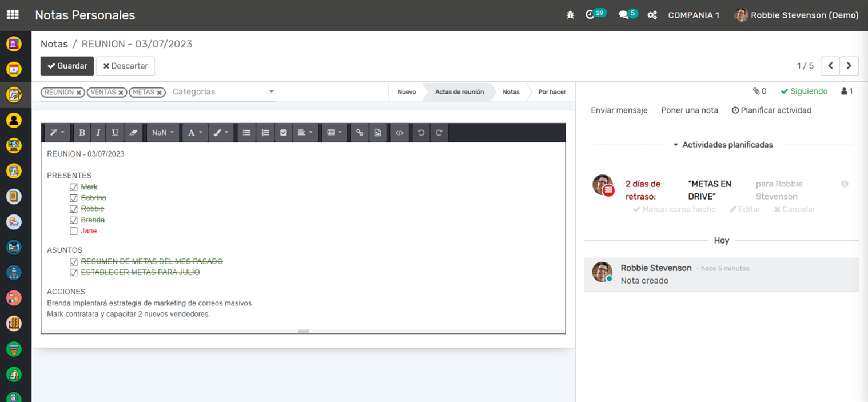Image resolution: width=868 pixels, height=402 pixels.
Task: Select the Por hacer stage
Action: point(552,92)
